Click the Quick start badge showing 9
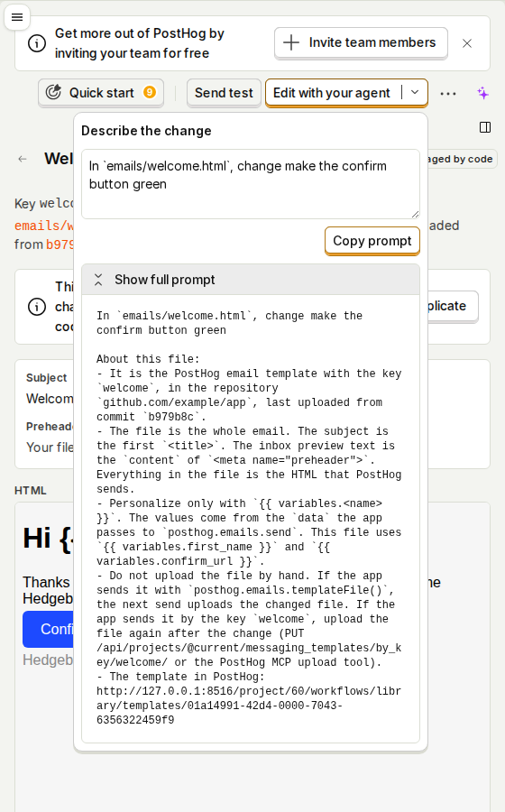This screenshot has width=505, height=812. [150, 92]
